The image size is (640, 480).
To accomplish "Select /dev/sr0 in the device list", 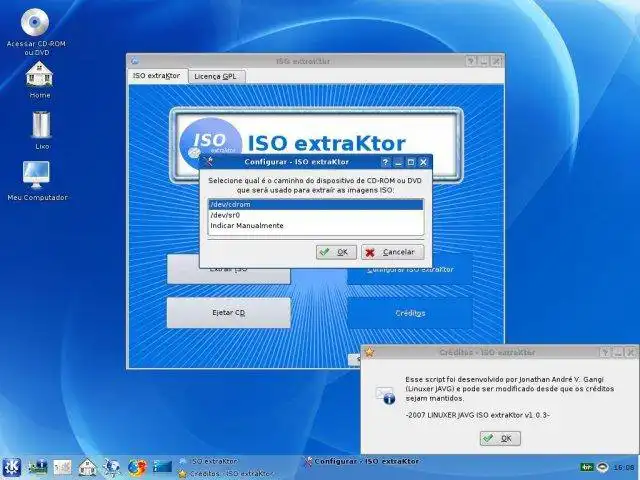I will click(x=316, y=215).
